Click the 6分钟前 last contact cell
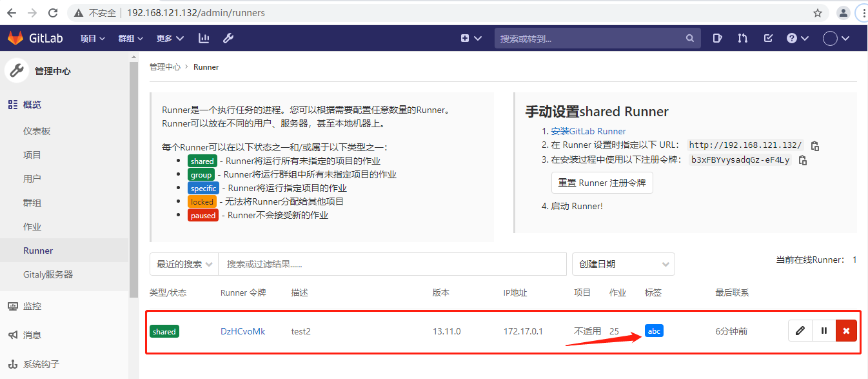Screen dimensions: 868x379 [x=731, y=331]
